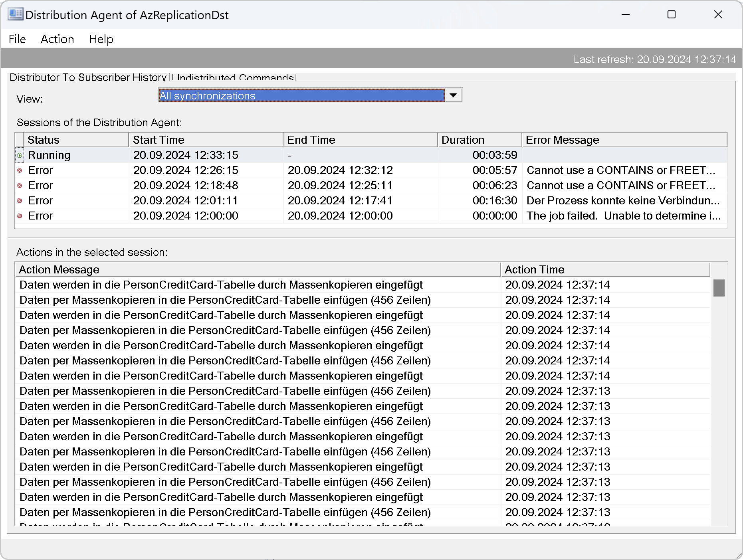743x560 pixels.
Task: Sort sessions by Start Time column header
Action: pyautogui.click(x=206, y=140)
